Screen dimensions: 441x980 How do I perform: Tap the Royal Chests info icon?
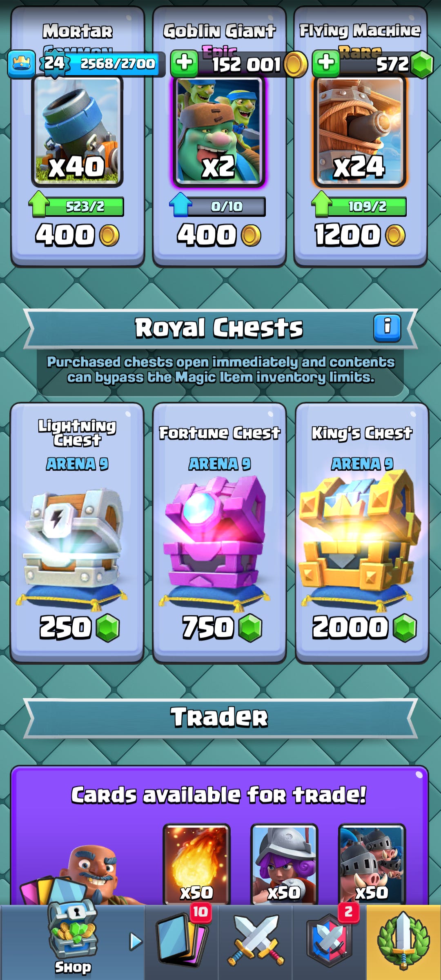click(387, 328)
